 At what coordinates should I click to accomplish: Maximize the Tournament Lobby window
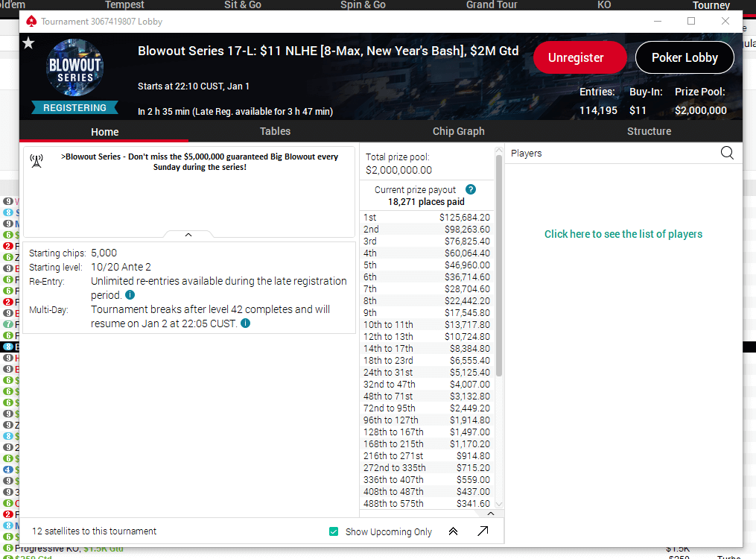691,21
